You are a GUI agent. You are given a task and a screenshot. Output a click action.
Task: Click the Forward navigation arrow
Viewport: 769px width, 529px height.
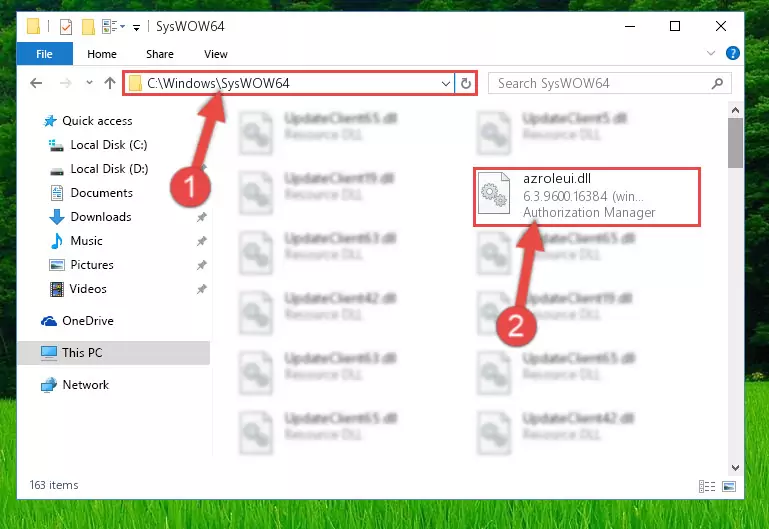pos(65,83)
